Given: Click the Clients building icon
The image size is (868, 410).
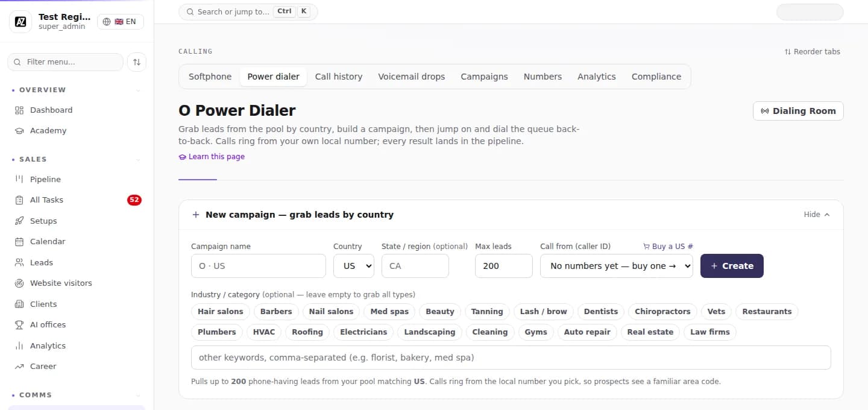Looking at the screenshot, I should click(x=19, y=304).
